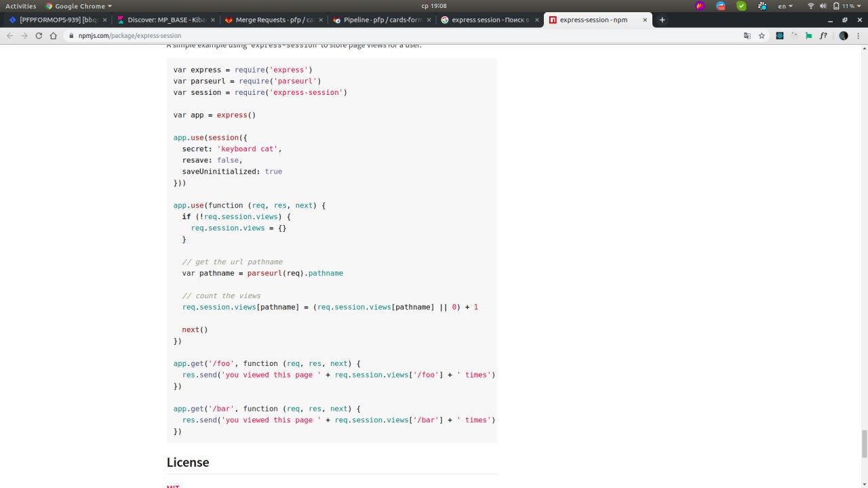Open Slack tray indicator
868x488 pixels.
[x=762, y=6]
